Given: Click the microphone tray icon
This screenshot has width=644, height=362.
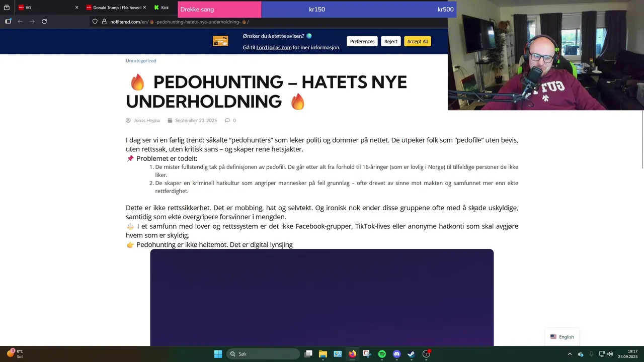Looking at the screenshot, I should click(591, 354).
